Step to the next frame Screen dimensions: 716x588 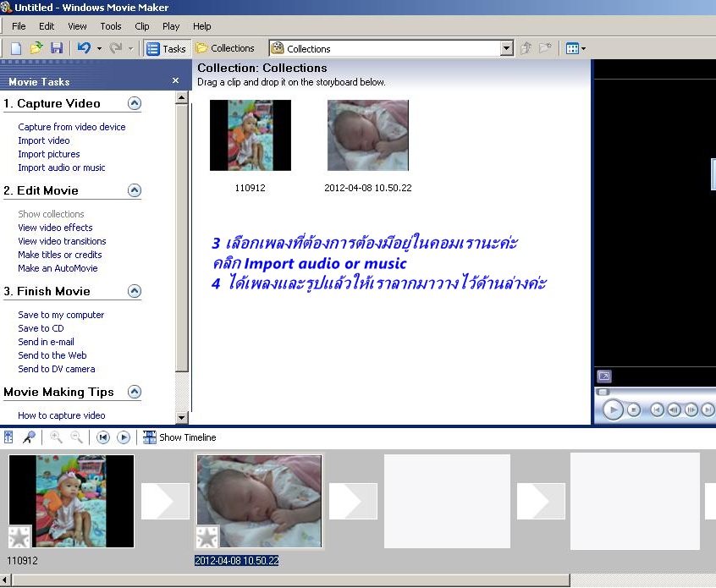tap(691, 410)
